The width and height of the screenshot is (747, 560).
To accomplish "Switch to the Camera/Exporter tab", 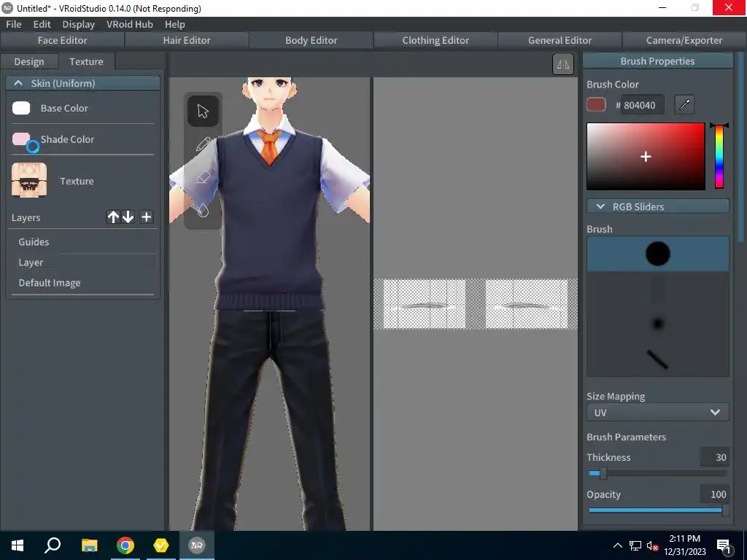I will click(684, 41).
